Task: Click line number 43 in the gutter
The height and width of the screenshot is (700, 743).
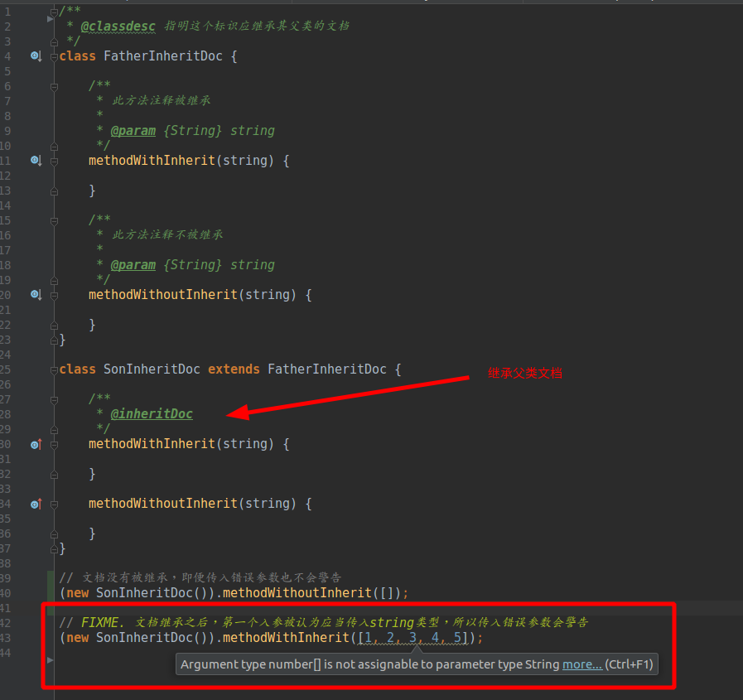Action: [x=5, y=637]
